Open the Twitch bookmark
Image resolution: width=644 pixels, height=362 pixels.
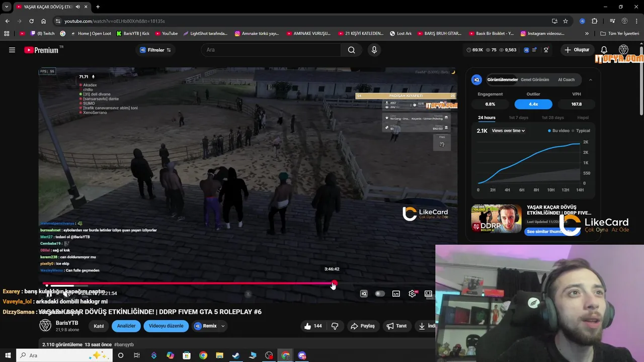42,34
